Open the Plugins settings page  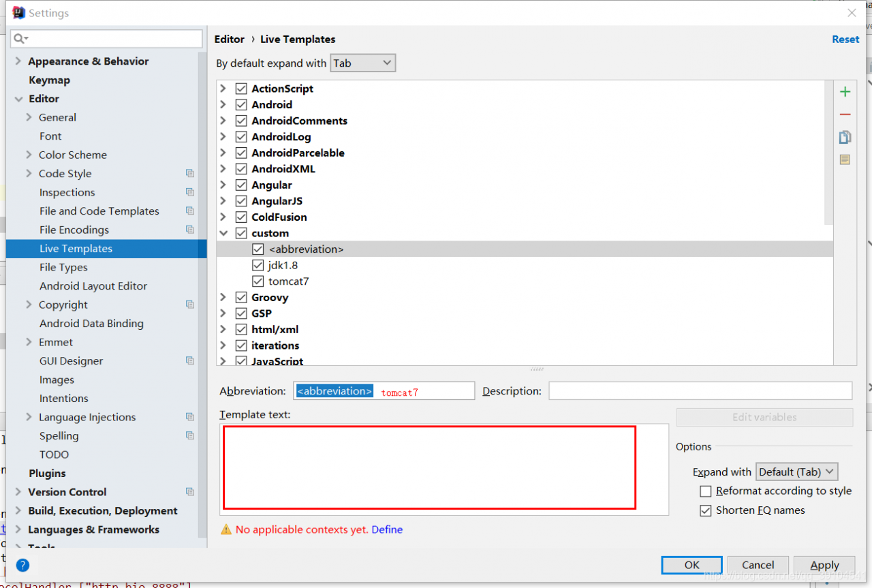(47, 474)
